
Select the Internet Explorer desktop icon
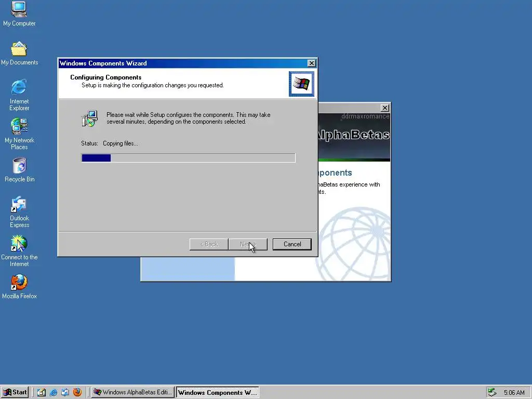19,95
